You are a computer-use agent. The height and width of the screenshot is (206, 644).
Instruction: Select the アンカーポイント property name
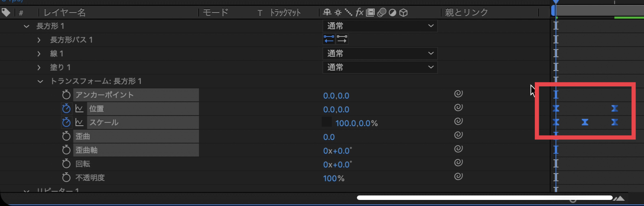coord(104,95)
